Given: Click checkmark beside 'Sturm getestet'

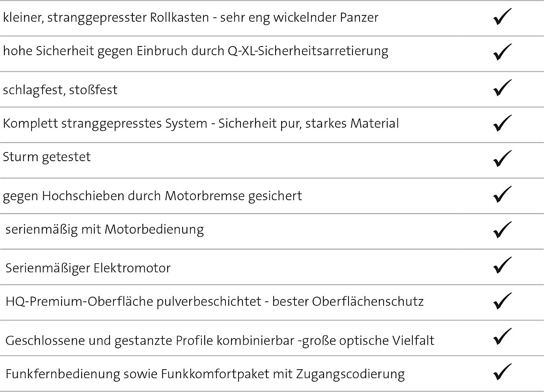Looking at the screenshot, I should point(502,158).
